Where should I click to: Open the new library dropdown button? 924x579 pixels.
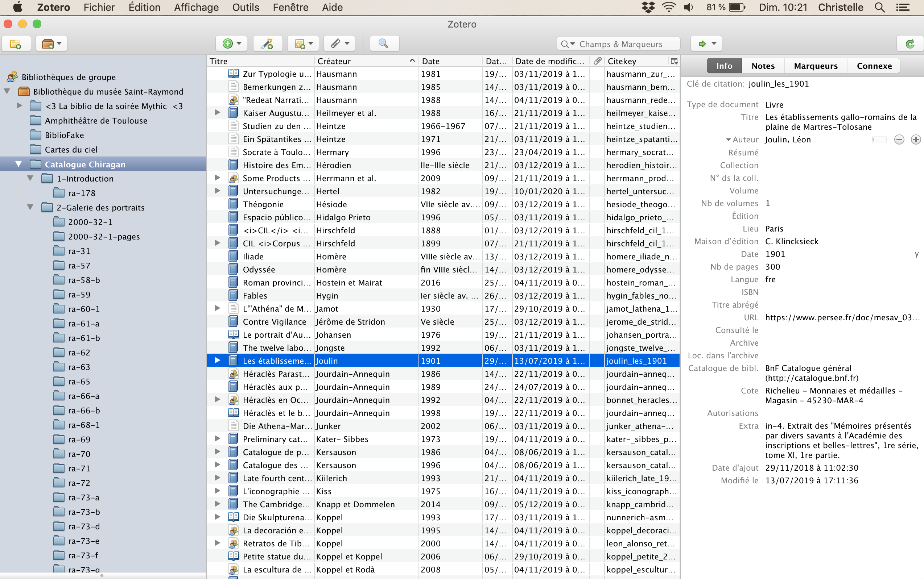coord(51,43)
